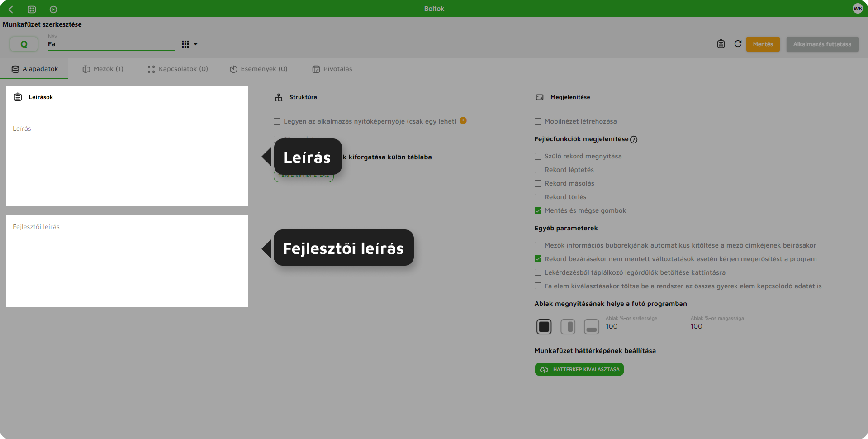The image size is (868, 439).
Task: Click Ablak megnyitásának helye a futó programban heading
Action: tap(611, 304)
